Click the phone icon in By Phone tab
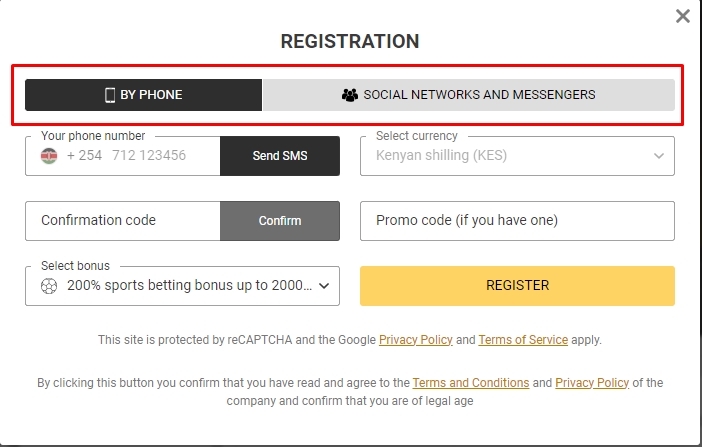Screen dimensions: 702x447 click(110, 95)
